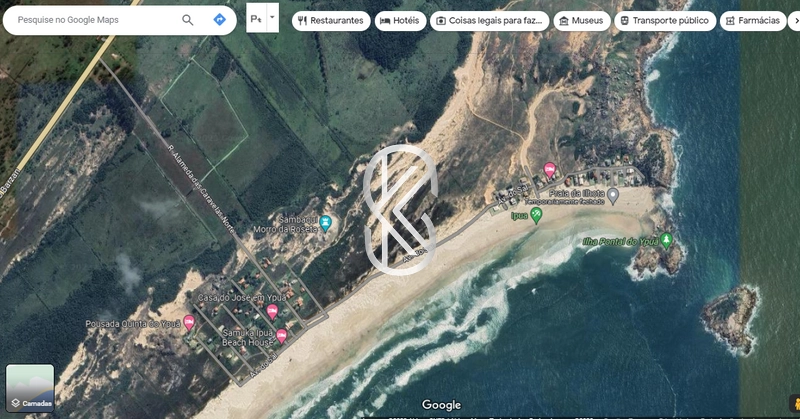The height and width of the screenshot is (419, 800).
Task: Filter by Hotéis
Action: (401, 21)
